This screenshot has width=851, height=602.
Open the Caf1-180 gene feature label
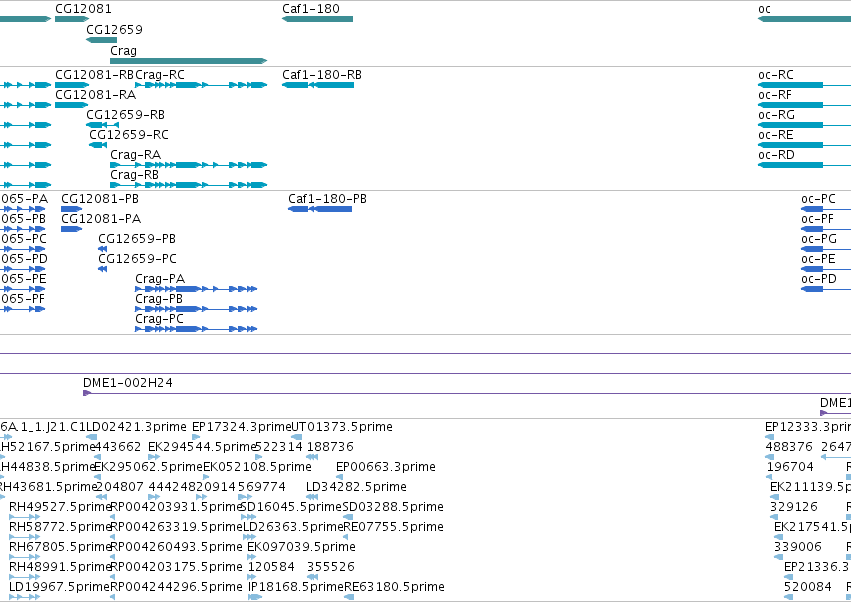coord(311,9)
